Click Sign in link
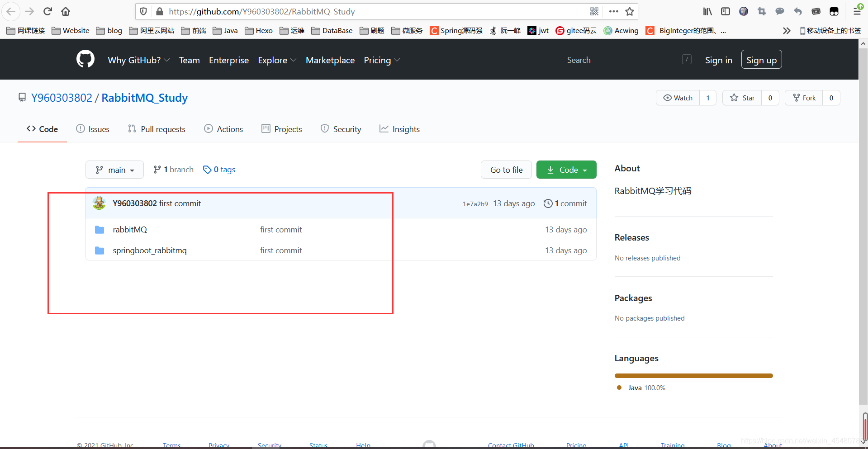Image resolution: width=868 pixels, height=449 pixels. tap(718, 60)
